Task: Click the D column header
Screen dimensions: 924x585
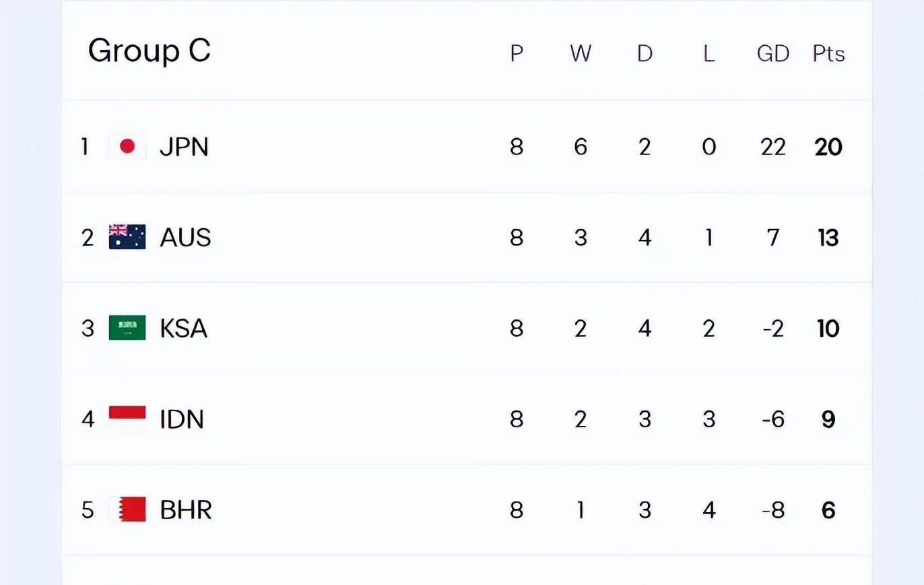Action: click(x=645, y=53)
